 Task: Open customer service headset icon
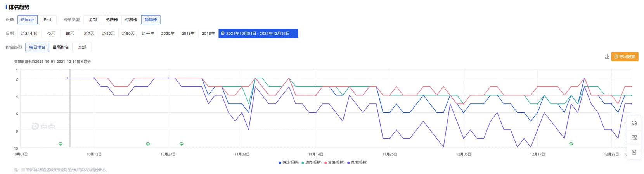pos(634,123)
